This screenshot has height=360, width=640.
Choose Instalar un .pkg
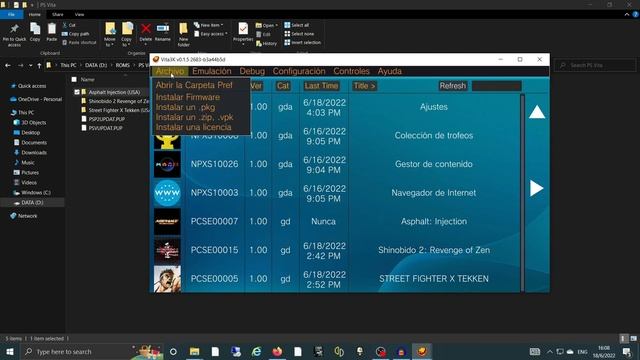coord(185,107)
